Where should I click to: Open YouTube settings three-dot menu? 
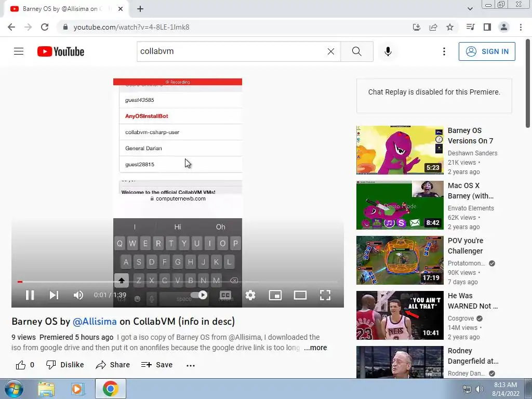(x=444, y=51)
